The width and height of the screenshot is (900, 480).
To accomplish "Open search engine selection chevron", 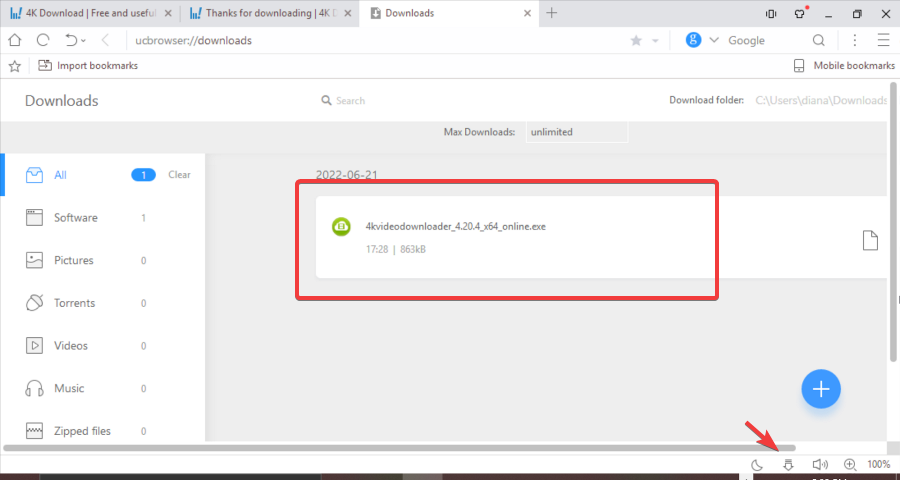I will pos(714,40).
